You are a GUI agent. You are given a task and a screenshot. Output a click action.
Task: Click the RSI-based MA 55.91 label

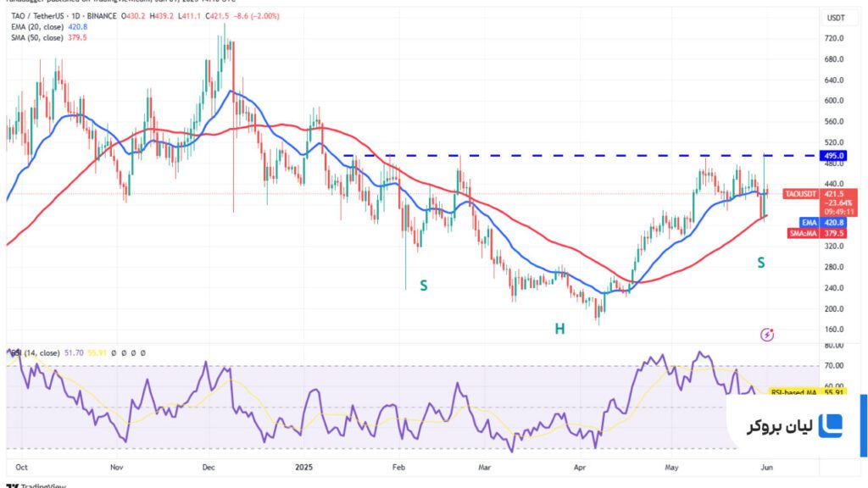(x=807, y=392)
